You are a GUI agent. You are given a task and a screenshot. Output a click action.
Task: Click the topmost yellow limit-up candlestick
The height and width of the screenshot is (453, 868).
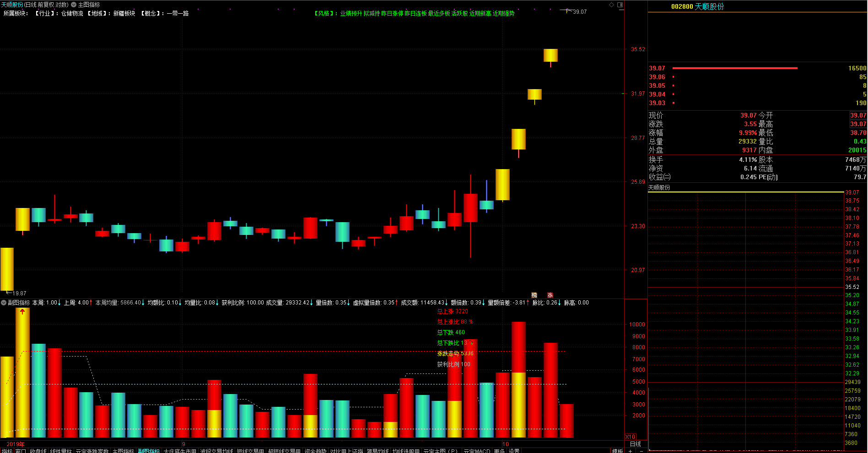pyautogui.click(x=550, y=55)
